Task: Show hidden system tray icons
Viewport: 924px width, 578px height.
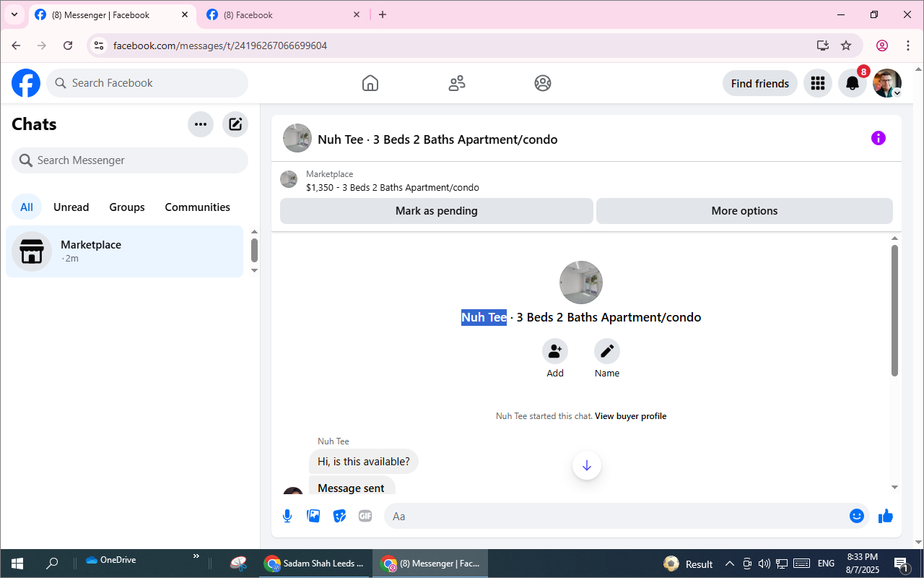Action: click(x=729, y=564)
